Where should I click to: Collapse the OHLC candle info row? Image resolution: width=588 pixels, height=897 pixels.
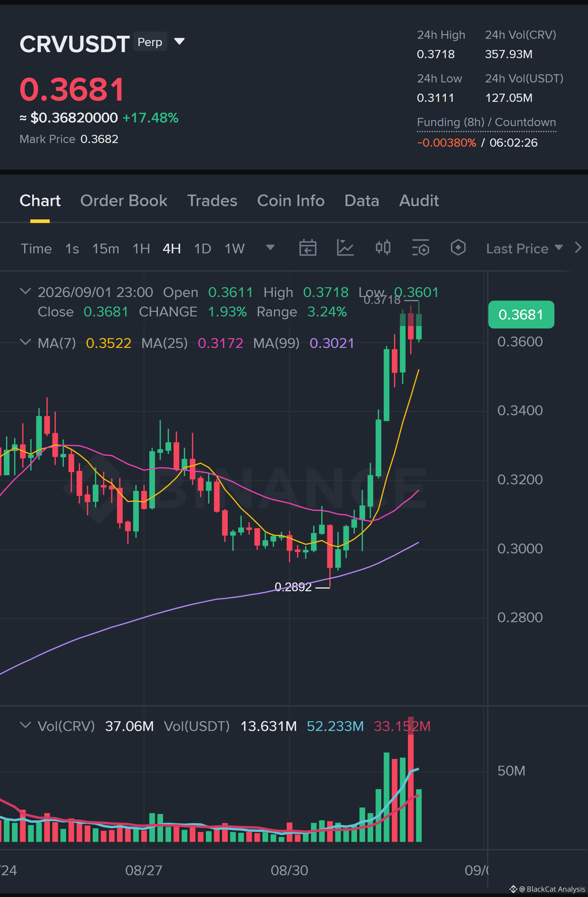25,291
